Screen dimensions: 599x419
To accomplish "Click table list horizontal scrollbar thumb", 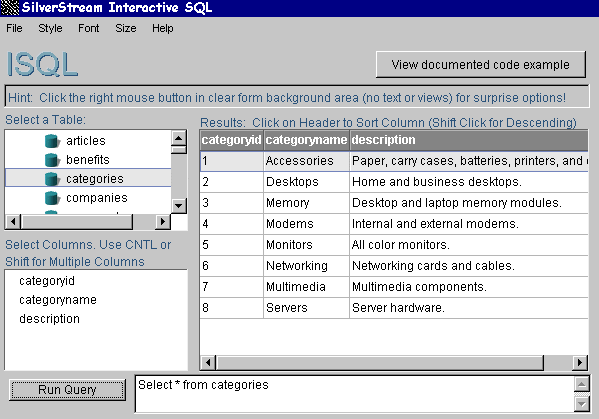I will coord(77,222).
